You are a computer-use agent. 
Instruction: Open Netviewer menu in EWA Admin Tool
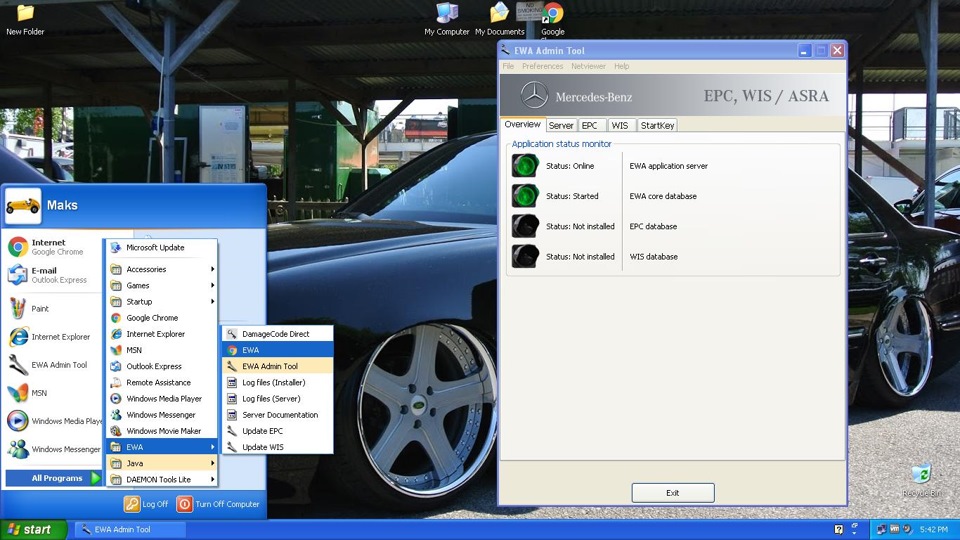tap(588, 66)
